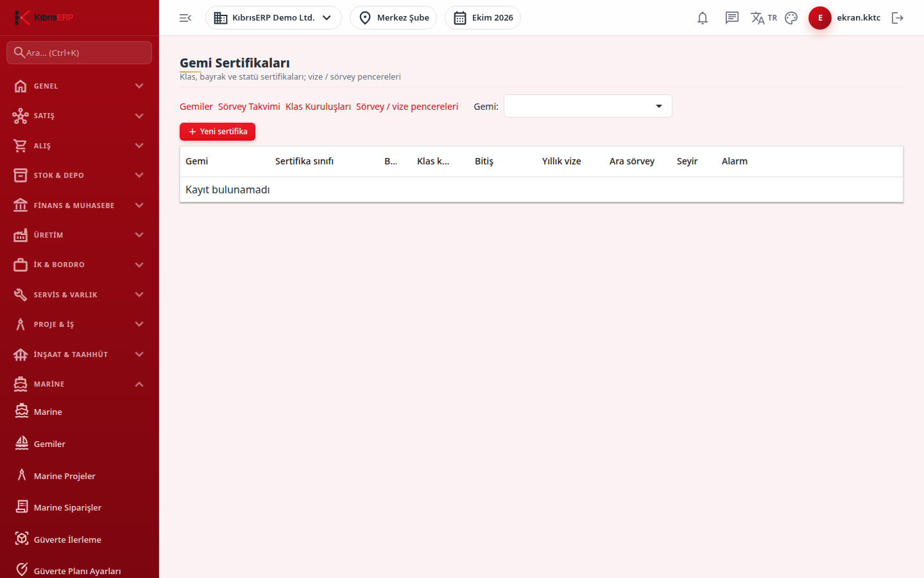Open the Klas Kuruluşları link
The width and height of the screenshot is (924, 578).
click(x=318, y=107)
